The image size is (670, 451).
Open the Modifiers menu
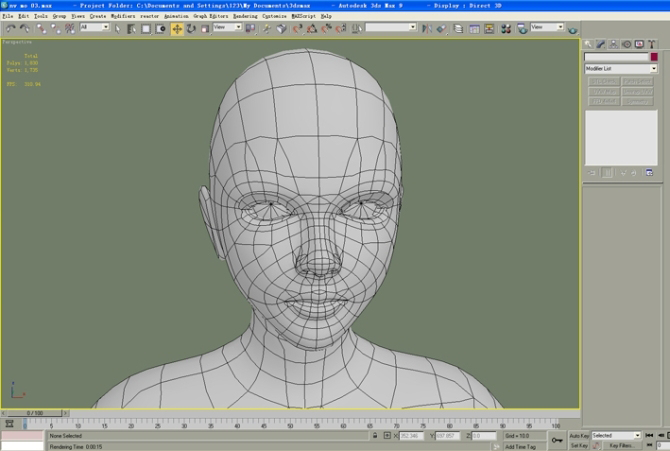123,16
